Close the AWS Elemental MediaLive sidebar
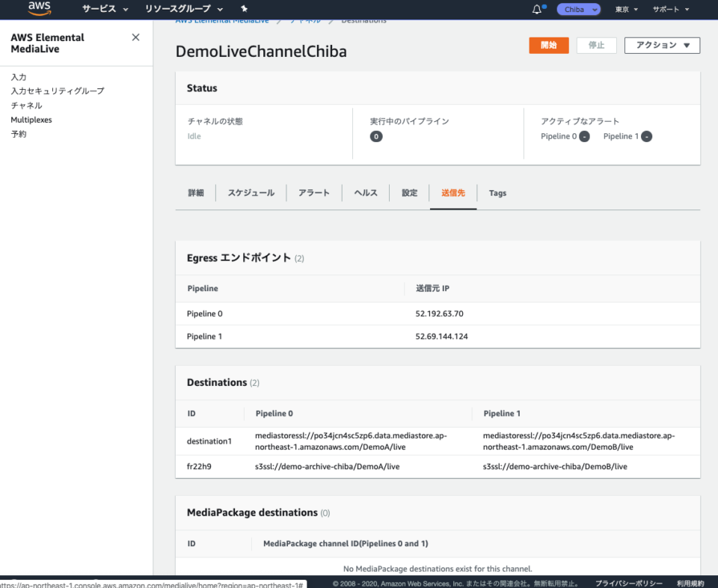This screenshot has width=718, height=588. tap(135, 37)
